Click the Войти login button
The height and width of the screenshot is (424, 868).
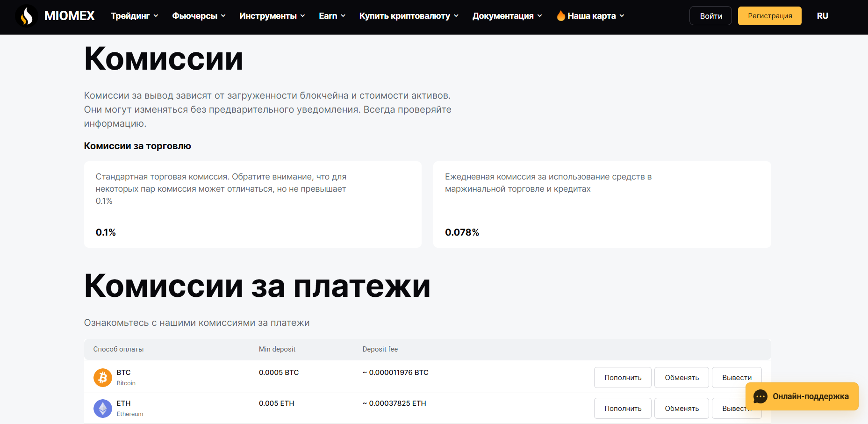pos(710,16)
